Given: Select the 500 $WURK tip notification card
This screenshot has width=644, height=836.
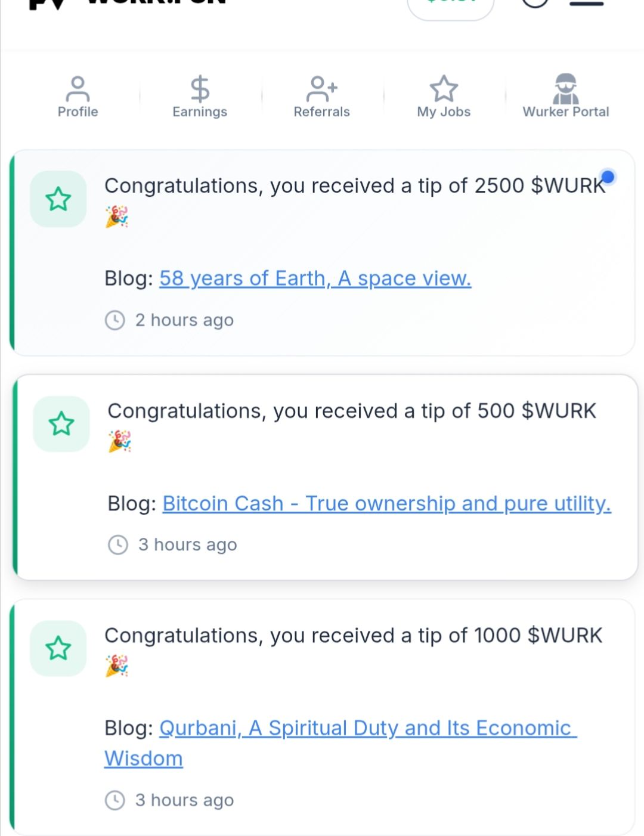Looking at the screenshot, I should (x=325, y=478).
